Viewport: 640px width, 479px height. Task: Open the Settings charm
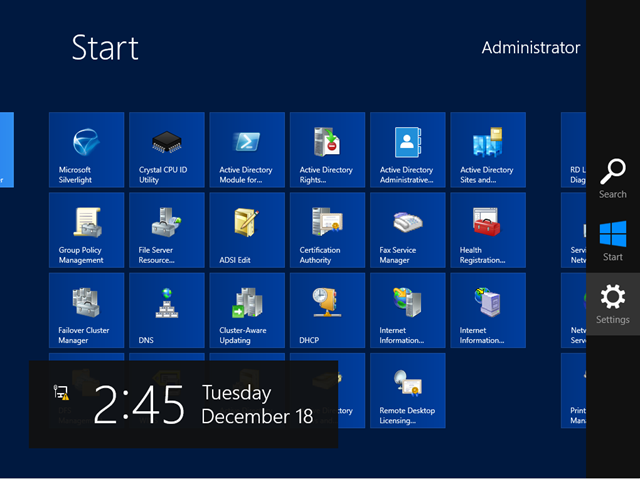click(x=613, y=304)
